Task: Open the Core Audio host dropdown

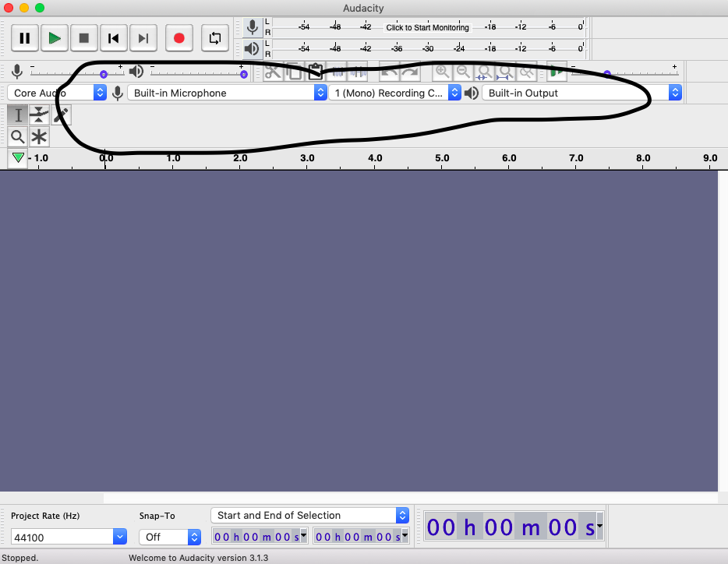Action: coord(57,93)
